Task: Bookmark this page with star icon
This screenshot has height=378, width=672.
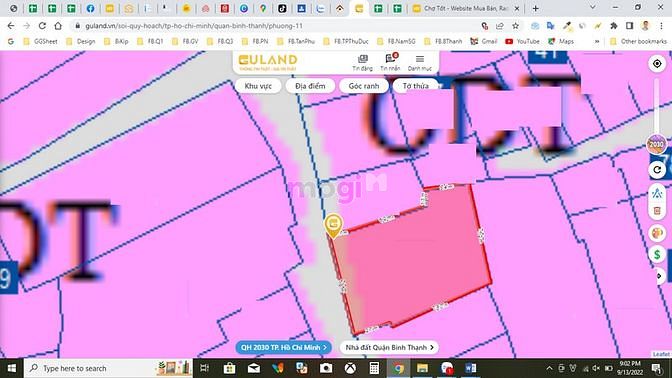Action: pyautogui.click(x=516, y=26)
